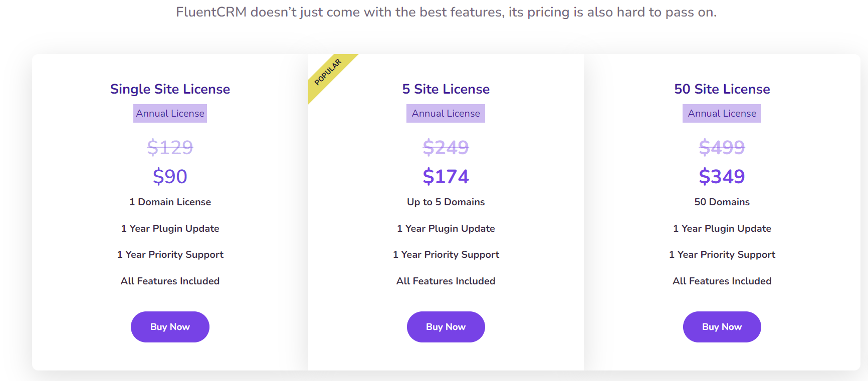
Task: Select the 50 Site License heading
Action: coord(722,89)
